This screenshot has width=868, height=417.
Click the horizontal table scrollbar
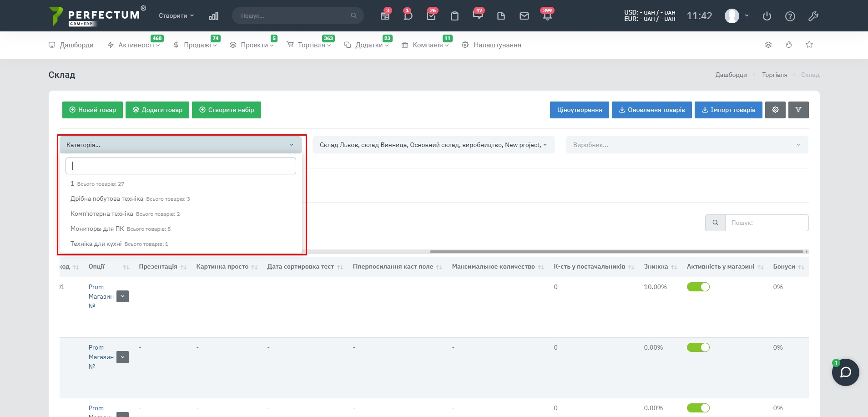[x=616, y=252]
